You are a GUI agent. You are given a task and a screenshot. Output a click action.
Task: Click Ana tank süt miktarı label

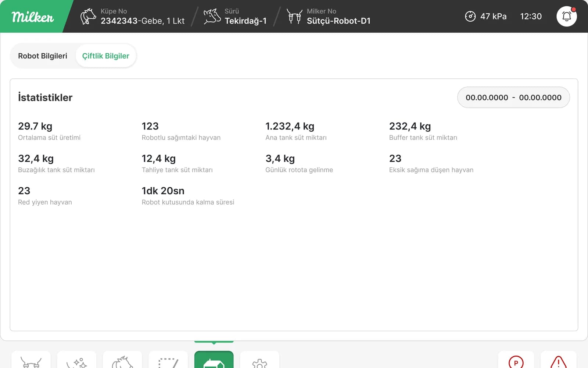296,138
